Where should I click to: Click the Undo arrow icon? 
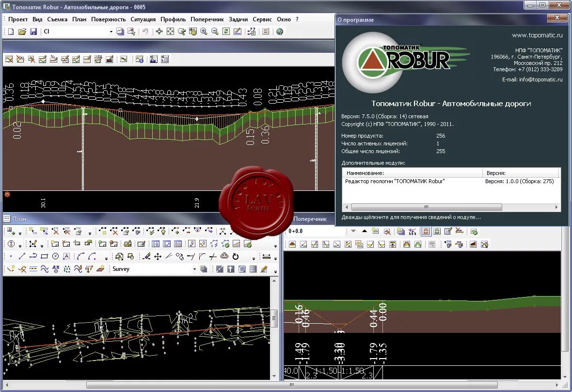click(145, 31)
